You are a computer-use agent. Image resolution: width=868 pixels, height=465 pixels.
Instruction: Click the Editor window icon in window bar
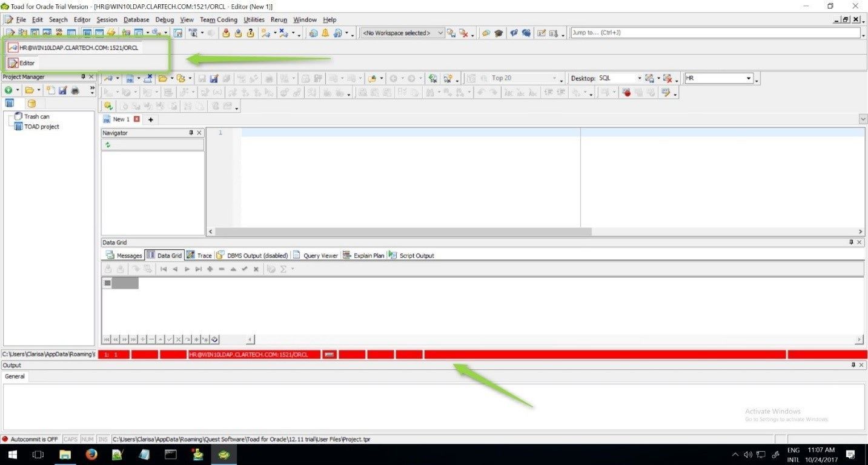click(13, 62)
